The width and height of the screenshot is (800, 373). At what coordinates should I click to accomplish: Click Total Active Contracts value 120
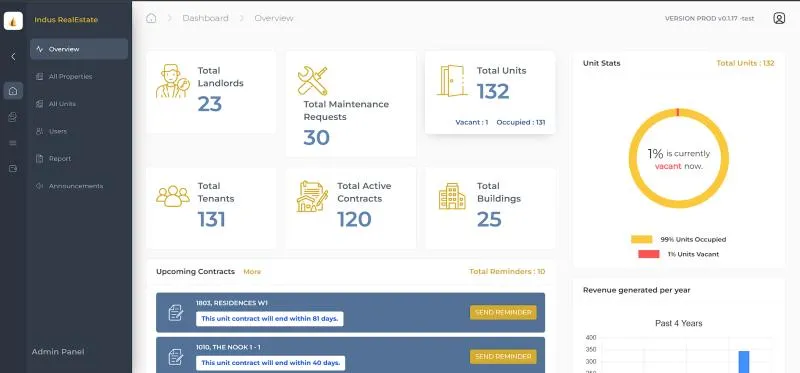tap(354, 219)
